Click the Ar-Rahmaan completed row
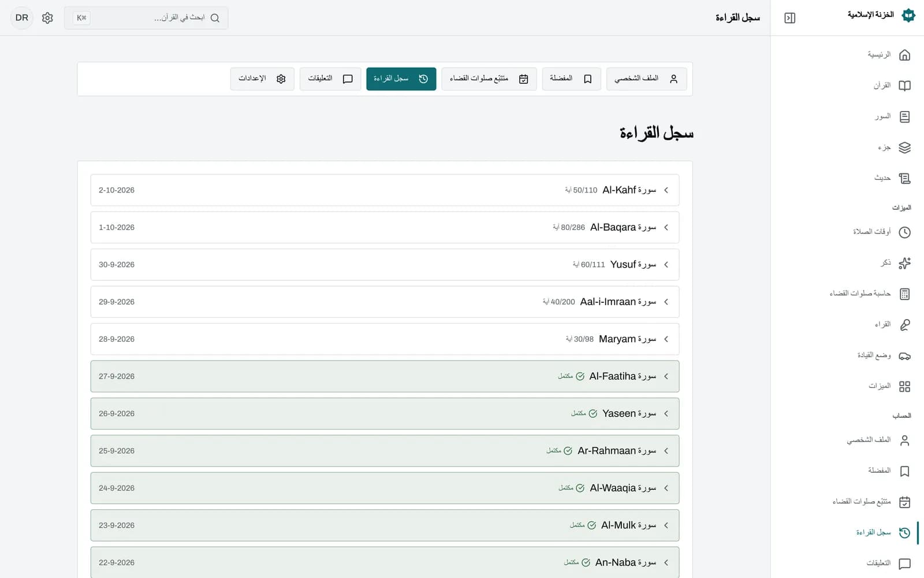924x578 pixels. (x=385, y=451)
